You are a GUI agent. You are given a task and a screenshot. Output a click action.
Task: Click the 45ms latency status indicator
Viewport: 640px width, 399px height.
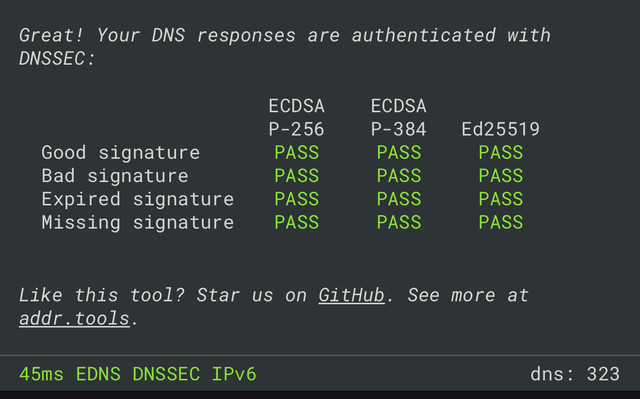tap(41, 374)
